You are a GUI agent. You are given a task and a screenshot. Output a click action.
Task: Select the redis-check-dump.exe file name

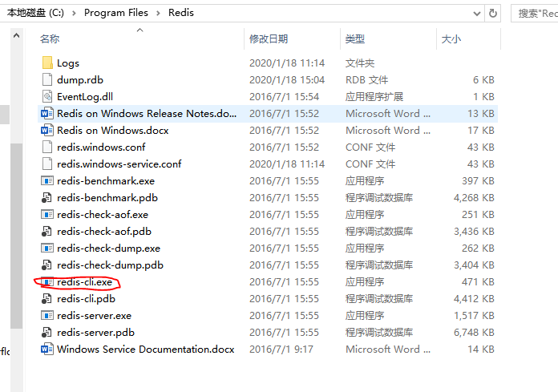[x=108, y=248]
